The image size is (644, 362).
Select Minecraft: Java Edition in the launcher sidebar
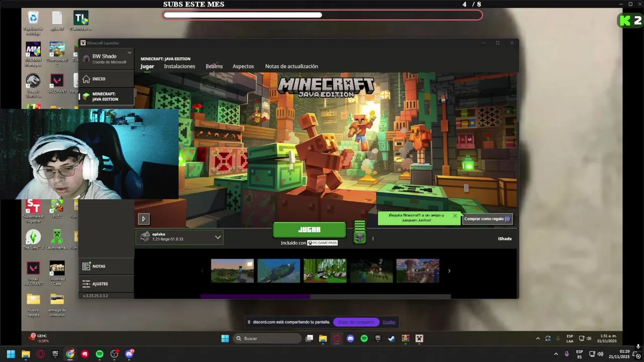point(106,97)
